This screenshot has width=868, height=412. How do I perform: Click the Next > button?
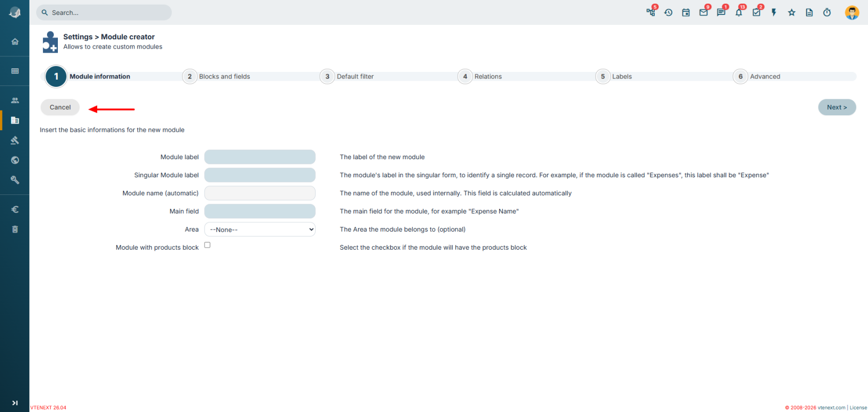pos(837,108)
